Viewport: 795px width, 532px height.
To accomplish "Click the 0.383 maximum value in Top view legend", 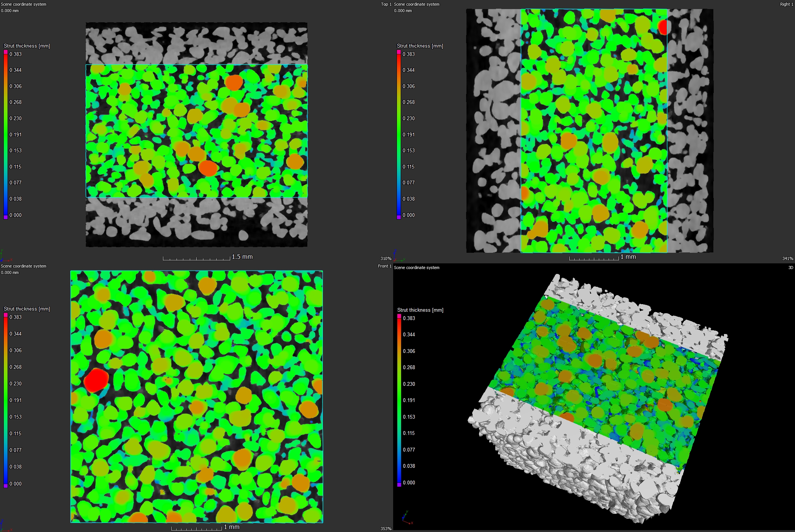I will (x=15, y=54).
